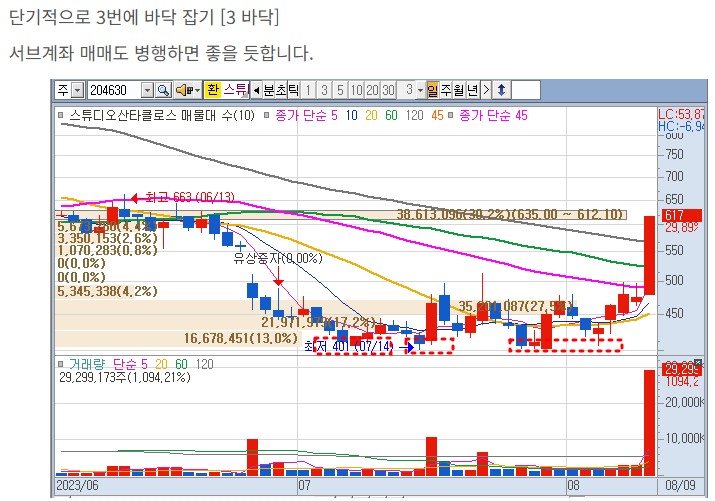Screen dimensions: 715x501
Task: Click the yellow 환 badge icon
Action: coord(212,90)
